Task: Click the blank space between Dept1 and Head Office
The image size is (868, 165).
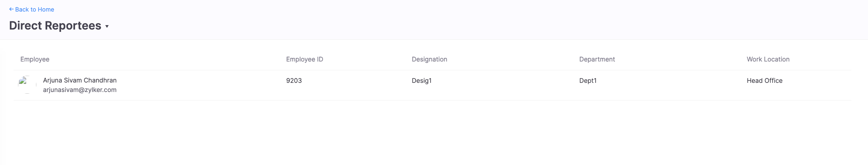Action: coord(672,85)
